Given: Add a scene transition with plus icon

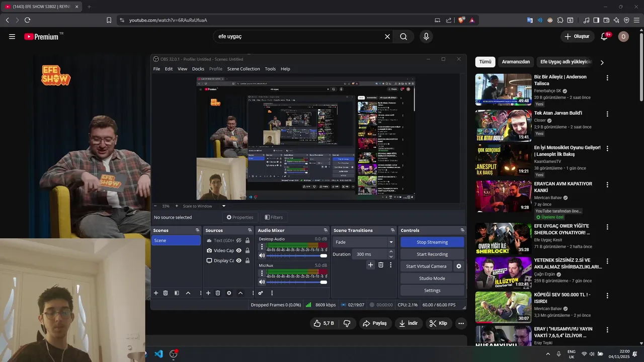Looking at the screenshot, I should 371,265.
